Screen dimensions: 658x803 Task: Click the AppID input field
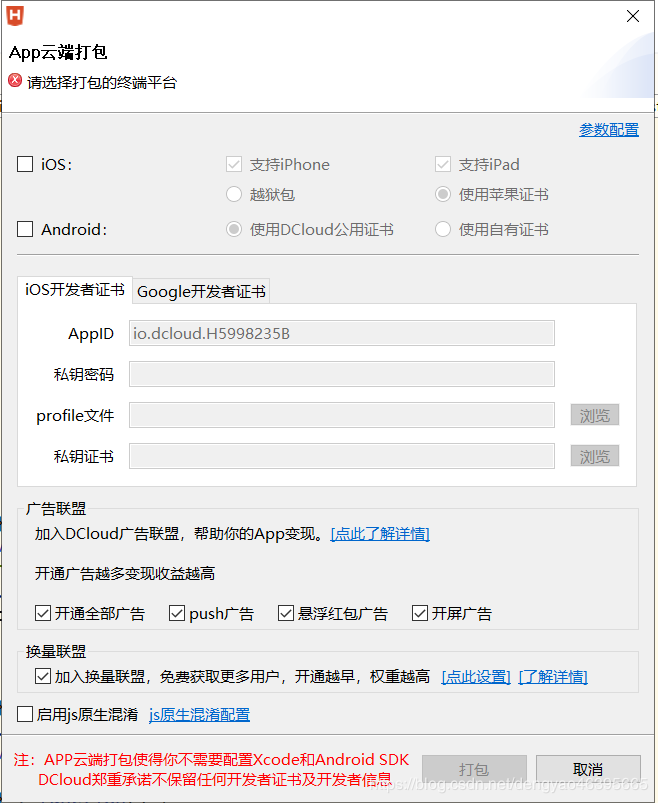click(342, 333)
